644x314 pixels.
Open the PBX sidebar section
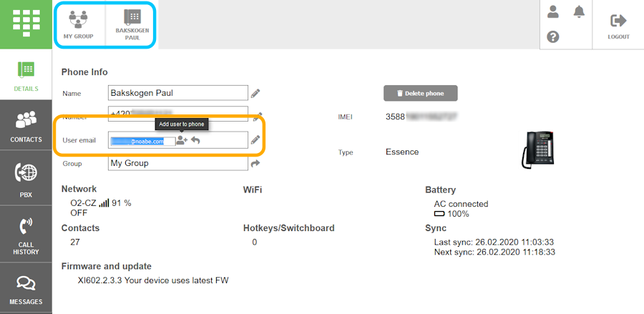click(26, 179)
